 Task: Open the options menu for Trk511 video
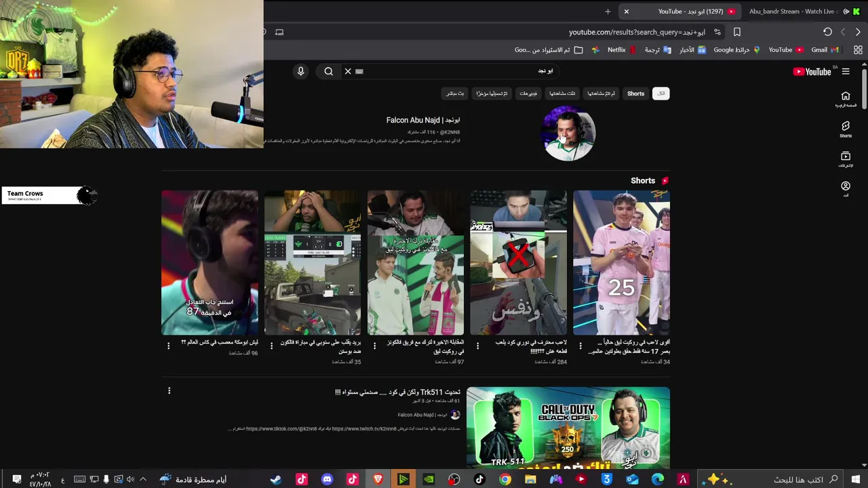169,390
